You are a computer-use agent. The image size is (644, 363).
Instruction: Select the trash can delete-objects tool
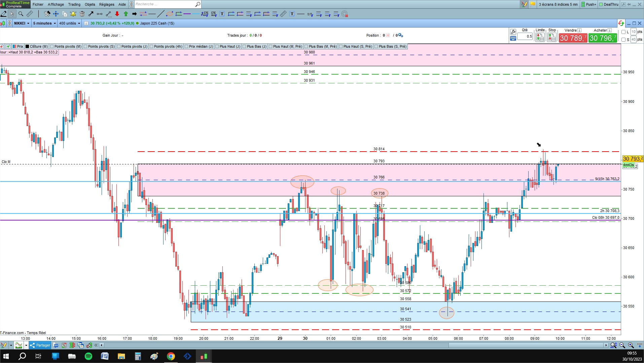82,14
